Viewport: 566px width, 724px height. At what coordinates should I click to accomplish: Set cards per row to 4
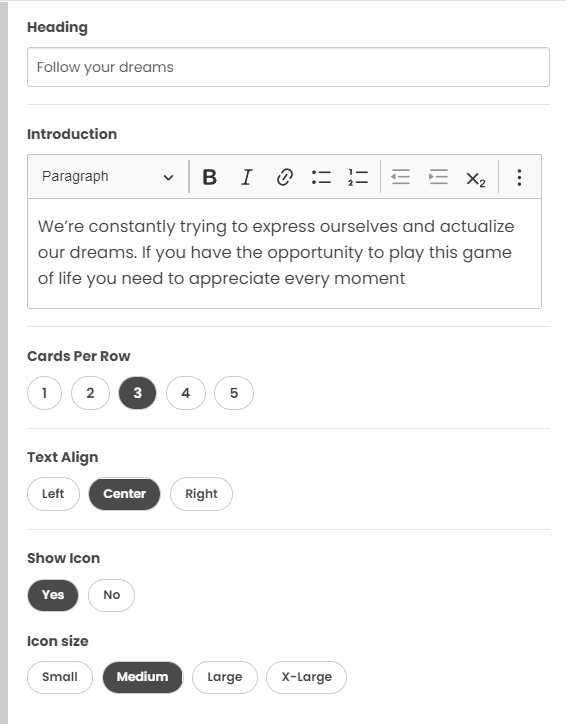point(186,393)
